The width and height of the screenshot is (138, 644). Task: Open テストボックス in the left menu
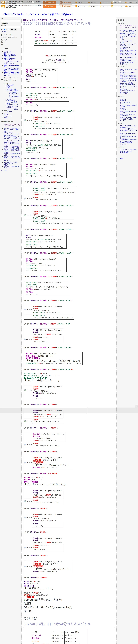click(8, 116)
